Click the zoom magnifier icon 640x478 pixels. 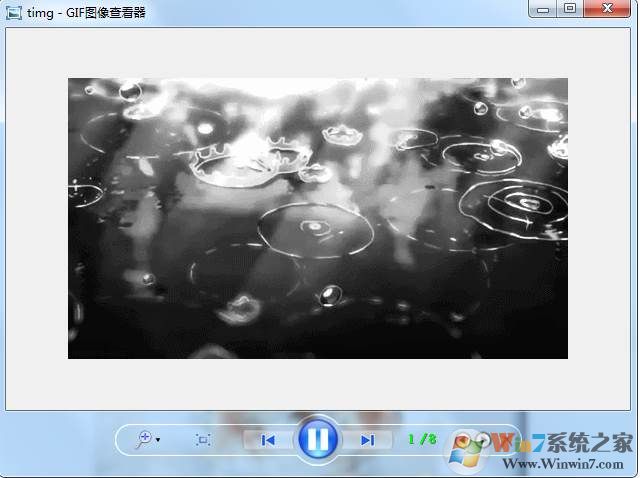(143, 439)
